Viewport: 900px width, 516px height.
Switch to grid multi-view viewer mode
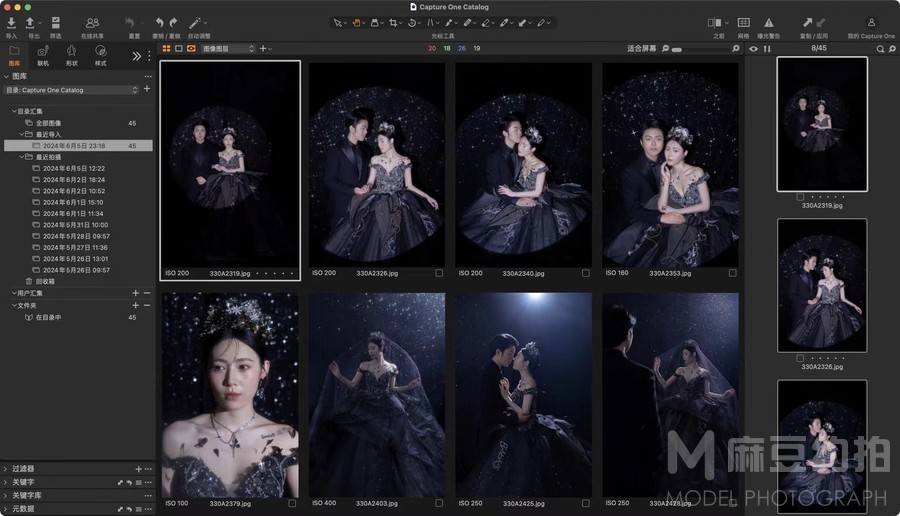click(166, 49)
